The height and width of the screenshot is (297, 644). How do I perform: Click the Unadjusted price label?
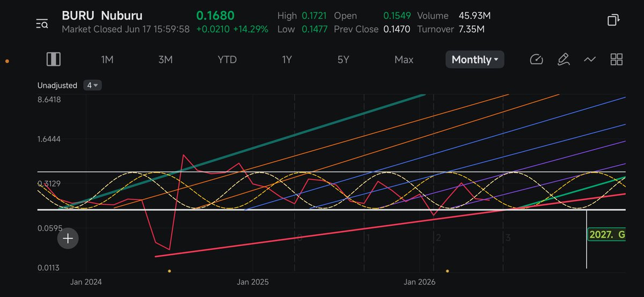click(x=57, y=85)
